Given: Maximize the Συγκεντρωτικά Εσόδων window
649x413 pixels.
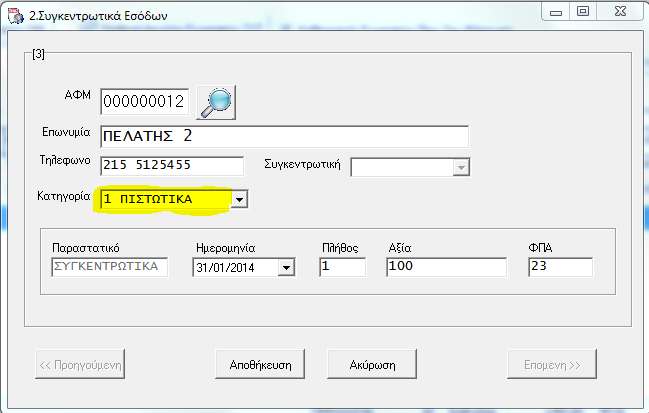Looking at the screenshot, I should click(583, 12).
